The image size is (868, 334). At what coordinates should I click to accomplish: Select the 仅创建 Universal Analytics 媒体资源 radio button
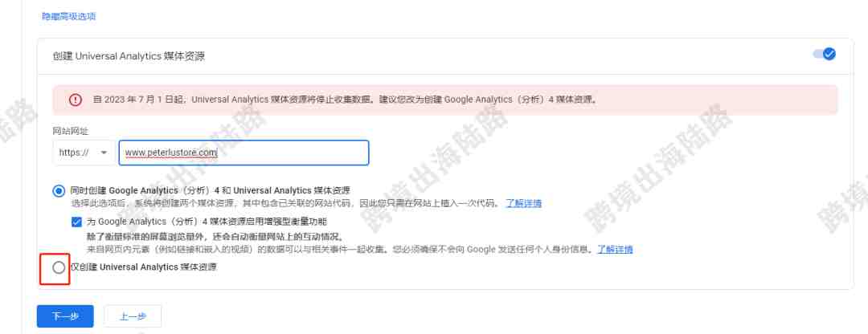tap(59, 267)
